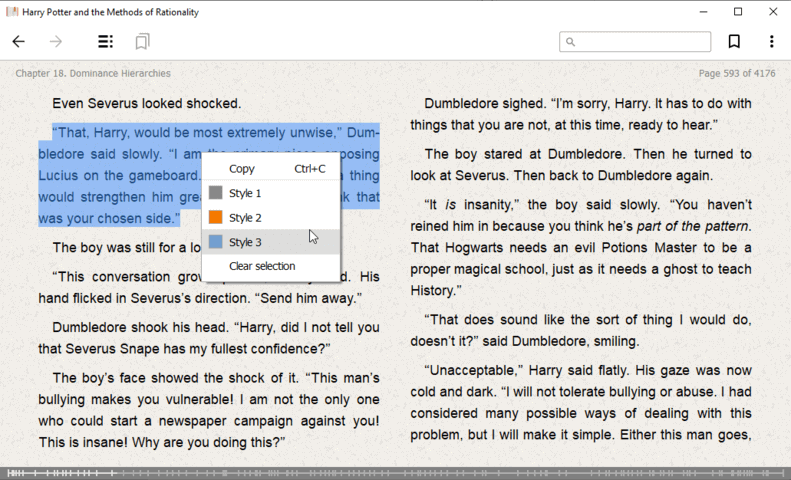This screenshot has width=791, height=480.
Task: Go forward with the right arrow
Action: [56, 41]
